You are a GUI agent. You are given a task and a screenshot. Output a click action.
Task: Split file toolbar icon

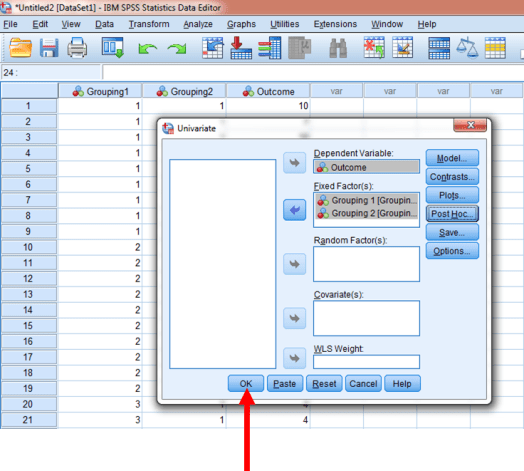(x=439, y=48)
